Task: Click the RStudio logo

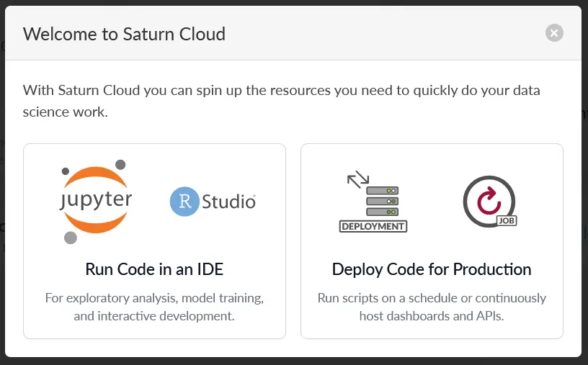Action: (x=213, y=201)
